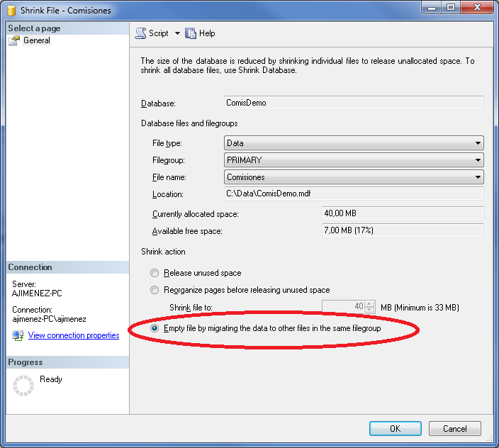499x448 pixels.
Task: Open the File name Comisiones dropdown
Action: click(354, 177)
